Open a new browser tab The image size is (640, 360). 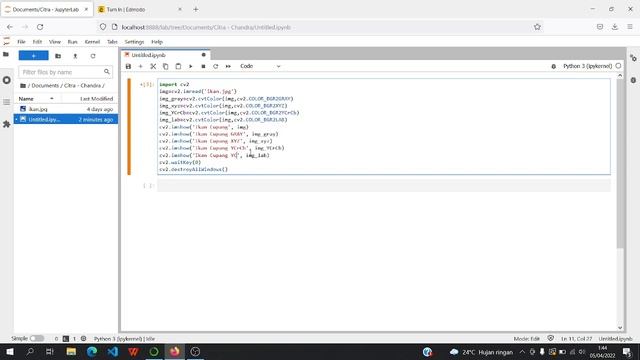pos(196,9)
